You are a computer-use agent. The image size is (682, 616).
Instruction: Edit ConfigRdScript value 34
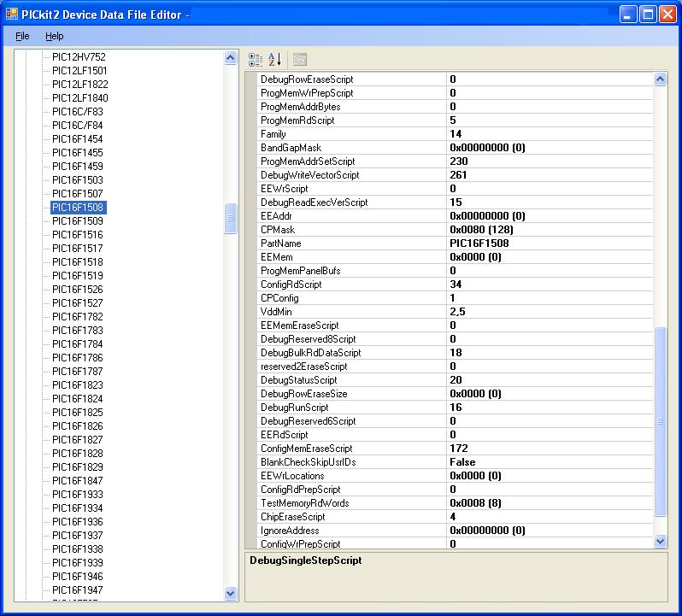(x=550, y=285)
